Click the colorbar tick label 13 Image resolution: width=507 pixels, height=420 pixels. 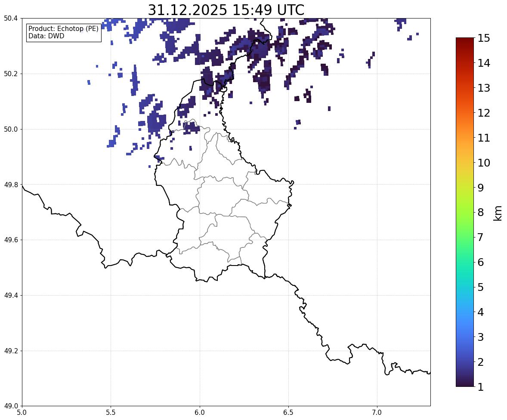click(484, 88)
